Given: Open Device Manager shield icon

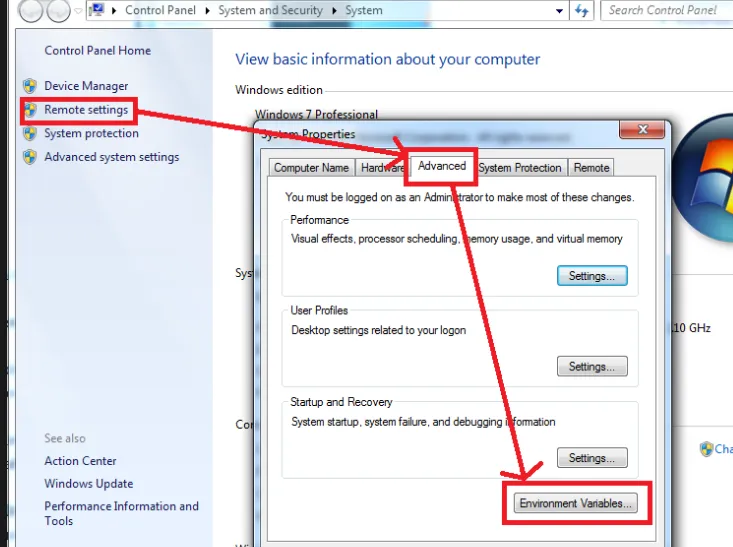Looking at the screenshot, I should point(30,86).
